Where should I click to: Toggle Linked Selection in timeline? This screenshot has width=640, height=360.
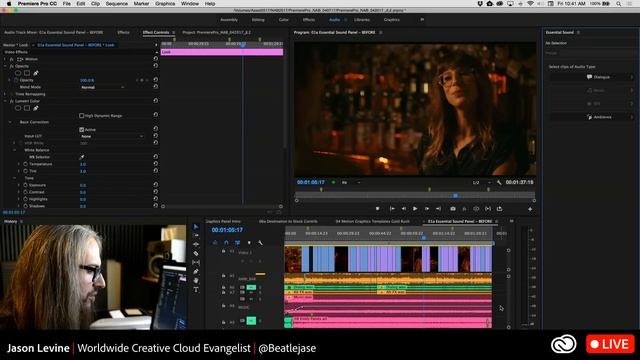click(x=238, y=242)
